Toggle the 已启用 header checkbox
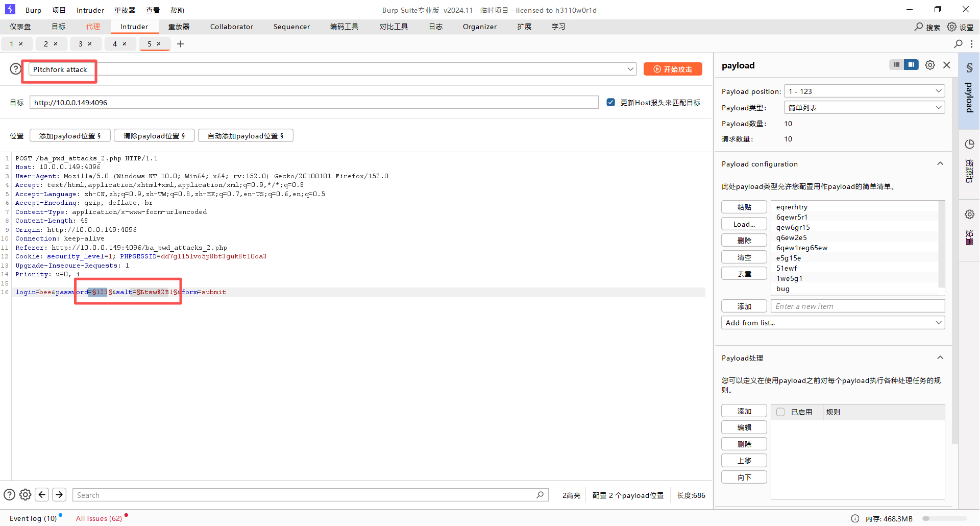The height and width of the screenshot is (526, 980). (780, 412)
